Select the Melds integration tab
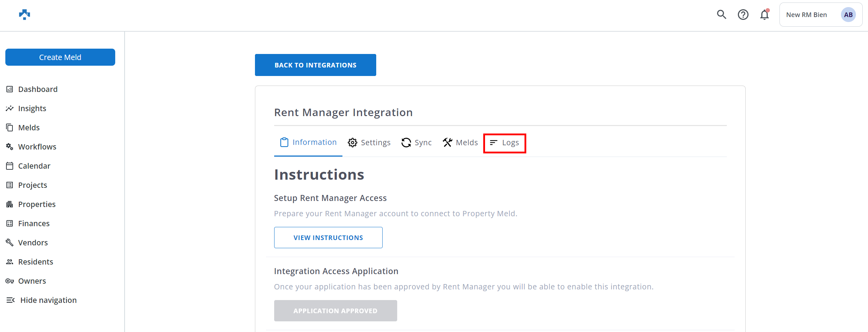868x332 pixels. 460,142
